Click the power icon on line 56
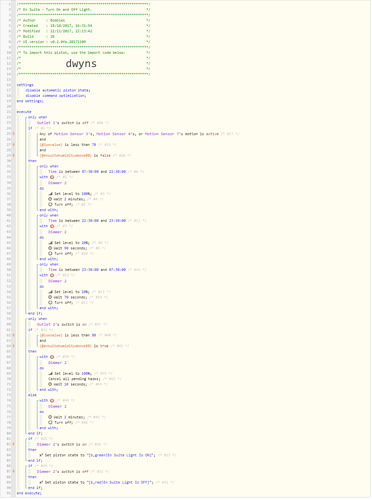Viewport: 372px width, 500px height. click(50, 302)
